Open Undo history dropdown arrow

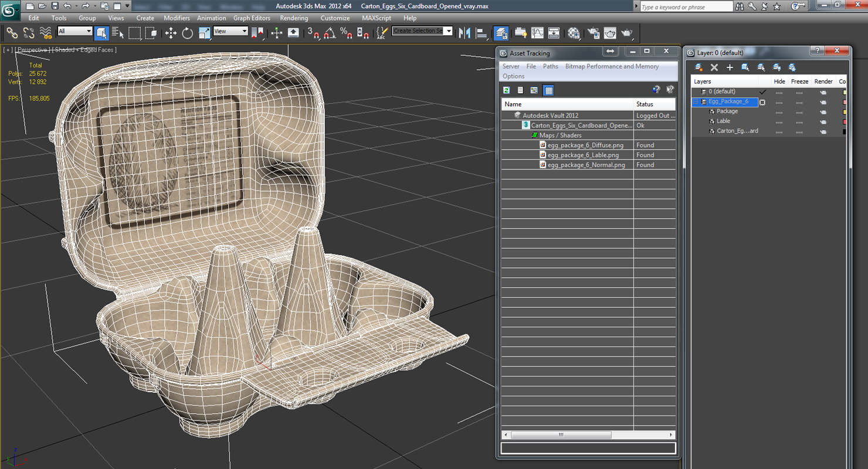coord(76,6)
